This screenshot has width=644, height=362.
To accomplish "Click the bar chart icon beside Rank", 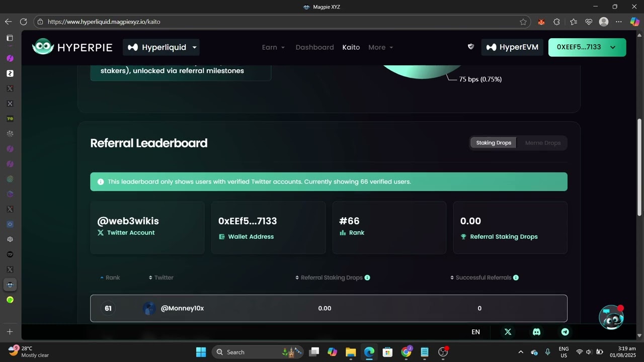I will coord(343,233).
